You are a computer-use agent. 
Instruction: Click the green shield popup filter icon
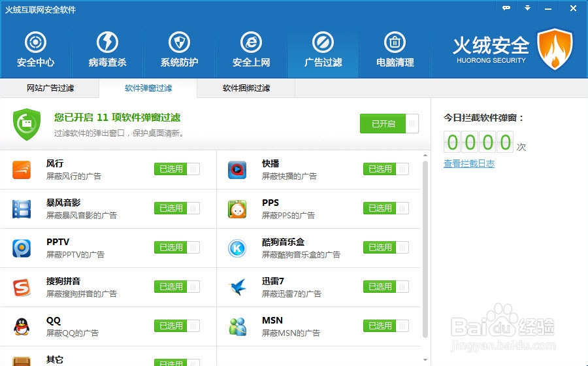coord(27,124)
